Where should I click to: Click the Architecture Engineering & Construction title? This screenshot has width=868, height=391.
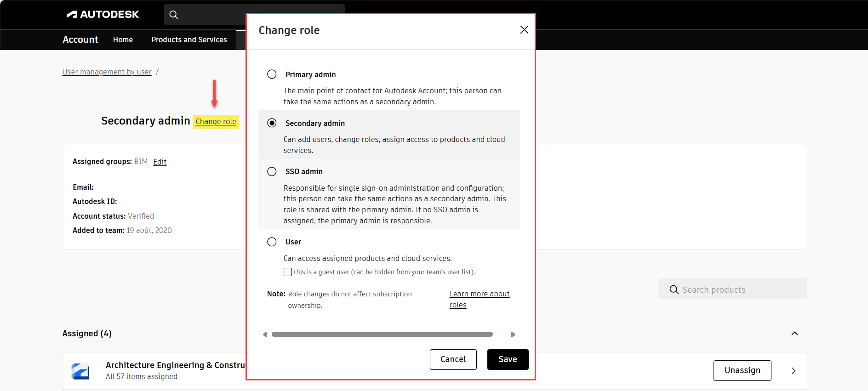176,365
